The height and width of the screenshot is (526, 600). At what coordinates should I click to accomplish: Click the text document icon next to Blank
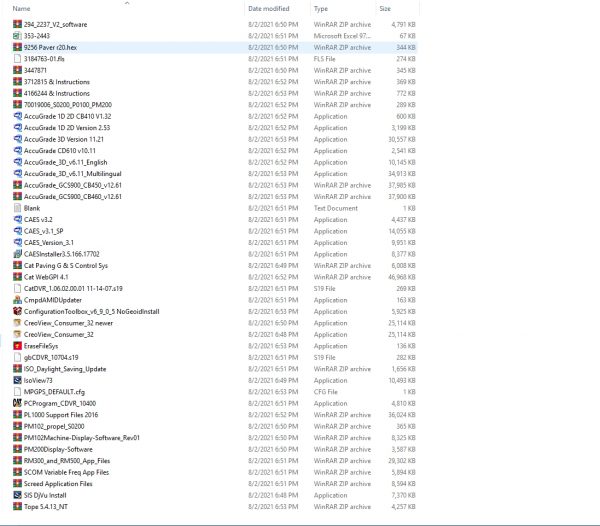(x=17, y=208)
